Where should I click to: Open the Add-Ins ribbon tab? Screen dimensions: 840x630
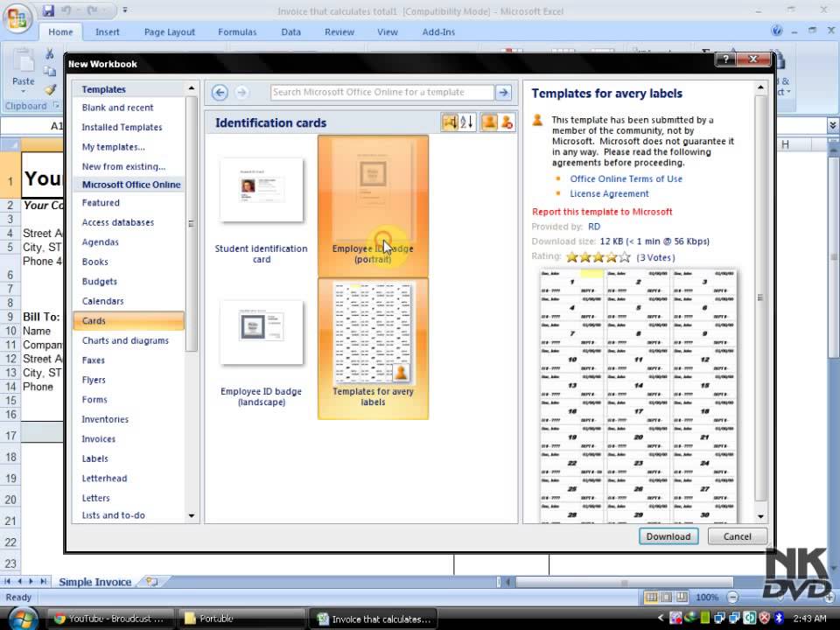coord(438,31)
